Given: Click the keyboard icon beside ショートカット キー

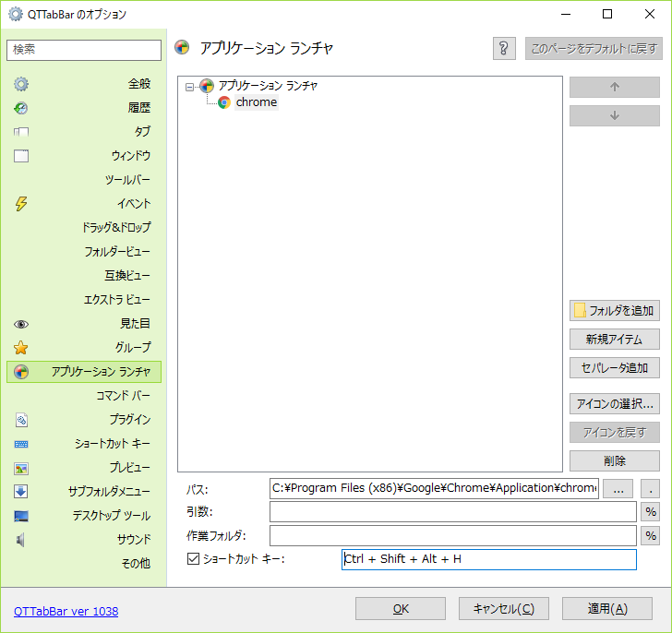Looking at the screenshot, I should [21, 444].
